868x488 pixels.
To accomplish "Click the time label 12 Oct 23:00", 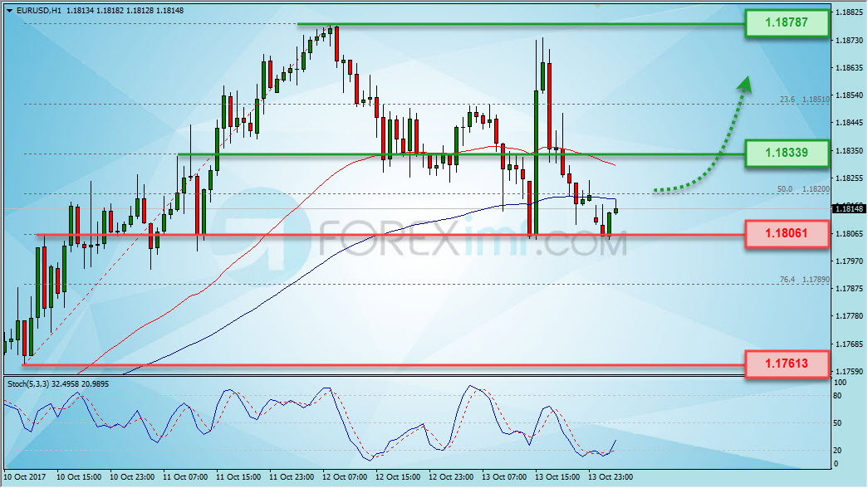I will (451, 477).
